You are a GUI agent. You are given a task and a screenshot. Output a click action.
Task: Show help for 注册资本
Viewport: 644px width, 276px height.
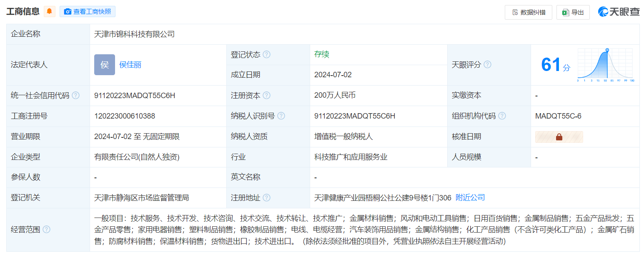(266, 96)
